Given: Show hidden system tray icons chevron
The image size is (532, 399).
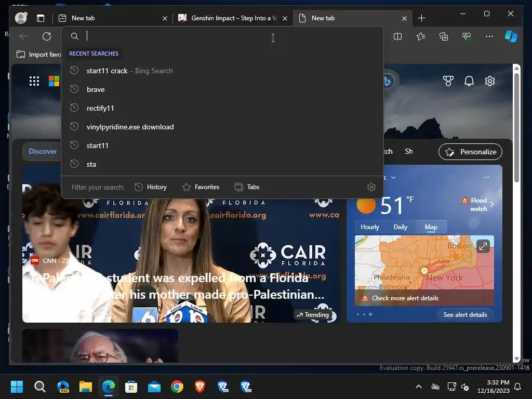Looking at the screenshot, I should tap(419, 387).
